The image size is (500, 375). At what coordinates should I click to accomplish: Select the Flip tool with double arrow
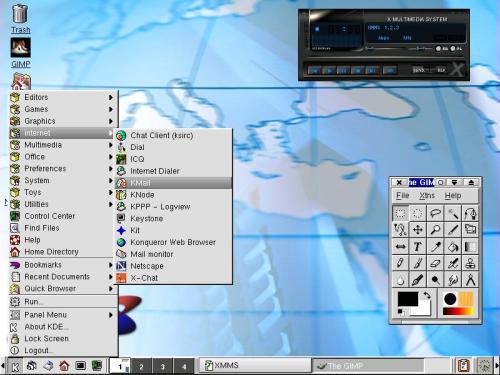[400, 247]
